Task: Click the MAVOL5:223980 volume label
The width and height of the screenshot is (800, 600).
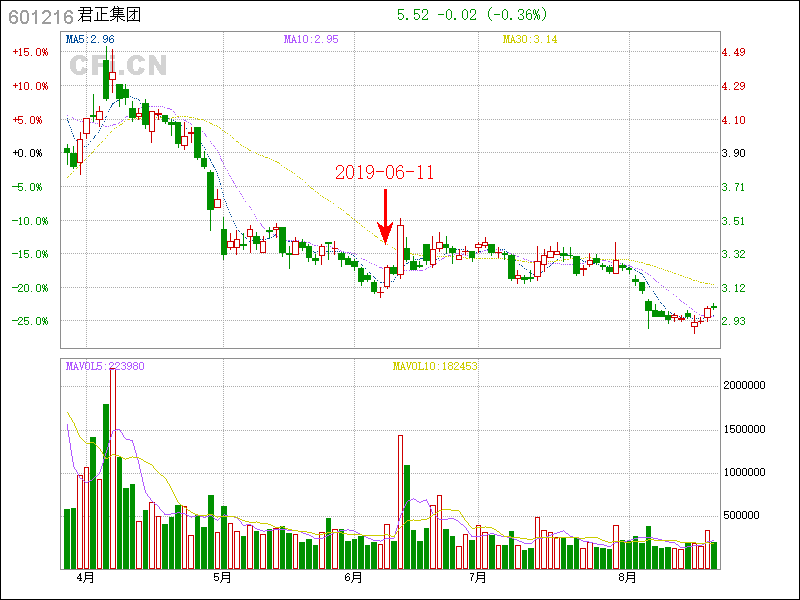Action: [105, 366]
